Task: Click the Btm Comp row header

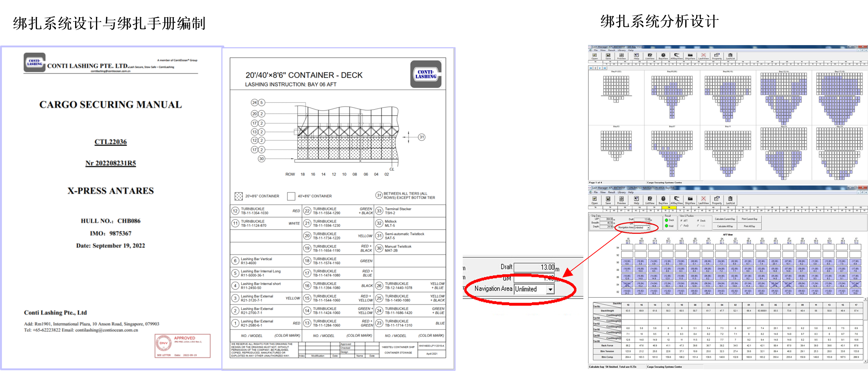Action: [607, 357]
